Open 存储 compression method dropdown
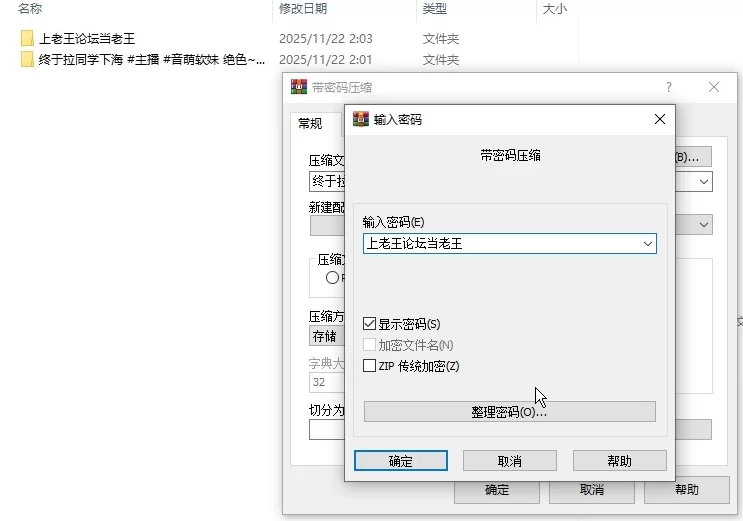The image size is (743, 521). point(327,336)
